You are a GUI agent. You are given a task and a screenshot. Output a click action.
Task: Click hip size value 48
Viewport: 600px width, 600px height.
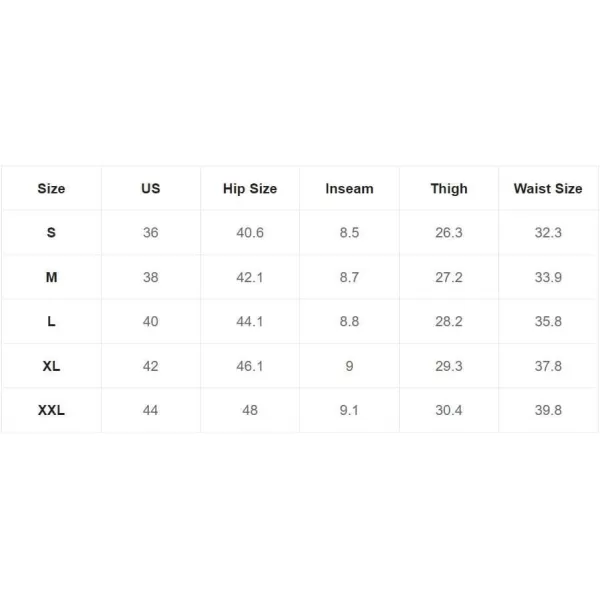pyautogui.click(x=250, y=410)
